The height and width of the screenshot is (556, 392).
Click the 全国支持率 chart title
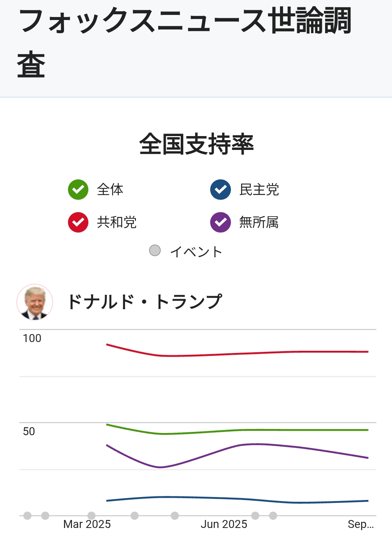point(196,144)
